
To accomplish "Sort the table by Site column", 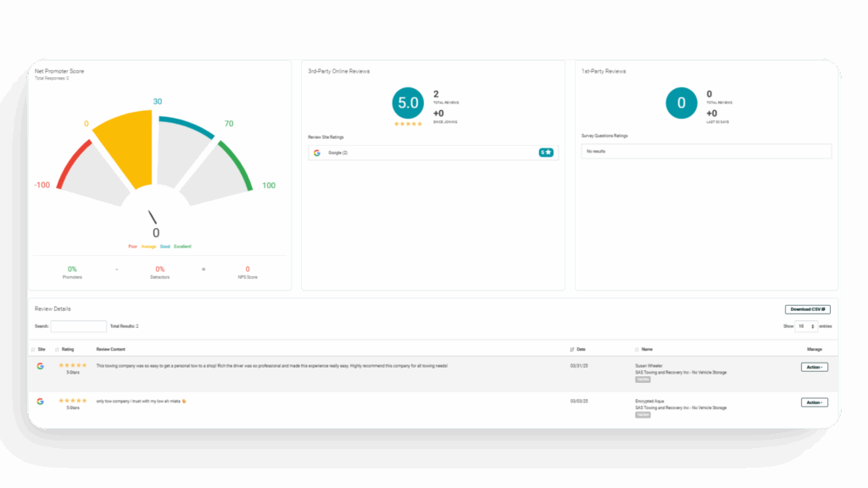I will tap(41, 349).
